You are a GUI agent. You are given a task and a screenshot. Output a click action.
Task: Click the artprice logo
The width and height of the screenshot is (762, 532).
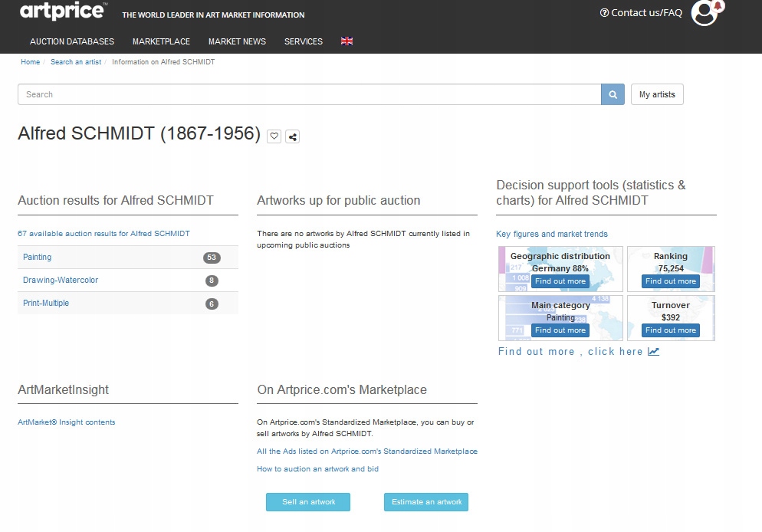[63, 11]
